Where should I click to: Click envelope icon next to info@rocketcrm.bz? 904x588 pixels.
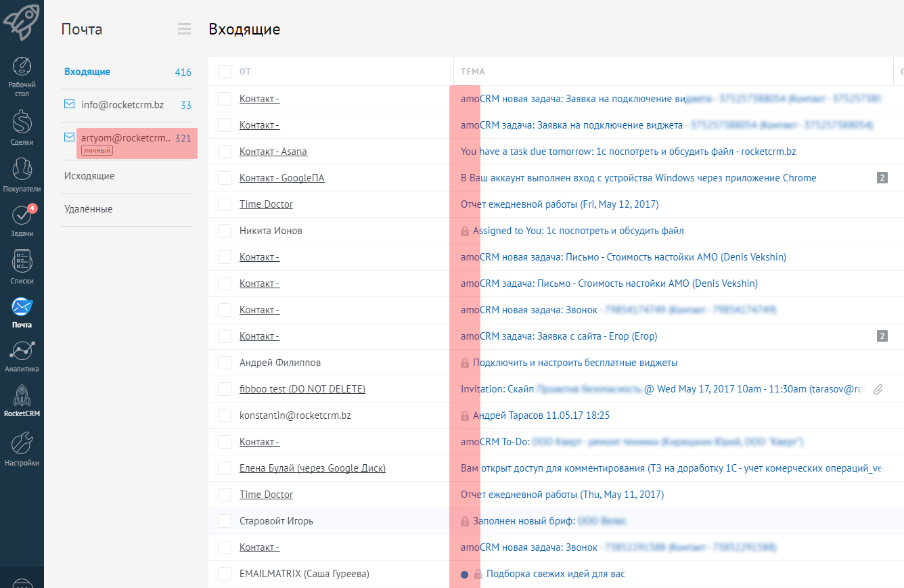(x=69, y=104)
